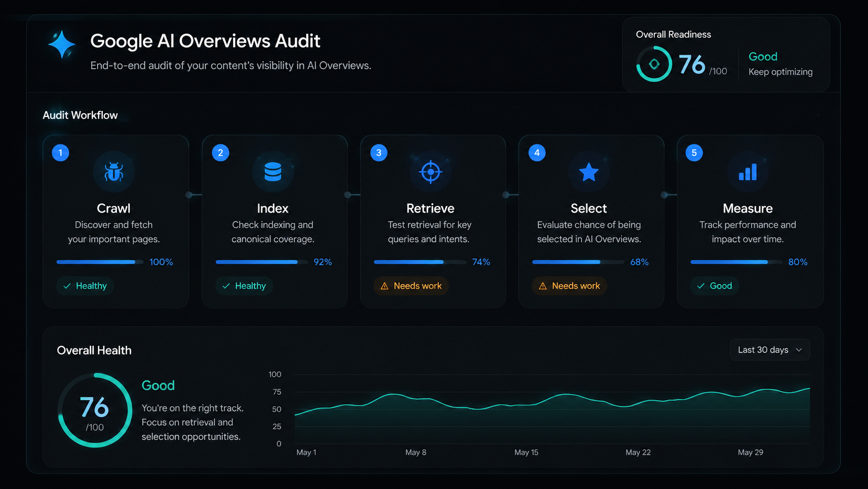The height and width of the screenshot is (489, 868).
Task: Click the checkmark in Index Healthy badge
Action: tap(226, 286)
